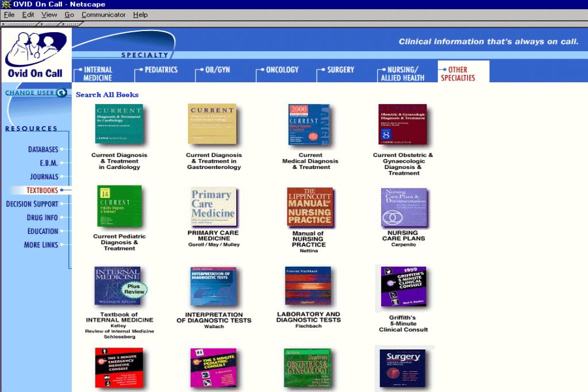Open the Help menu

tap(140, 14)
